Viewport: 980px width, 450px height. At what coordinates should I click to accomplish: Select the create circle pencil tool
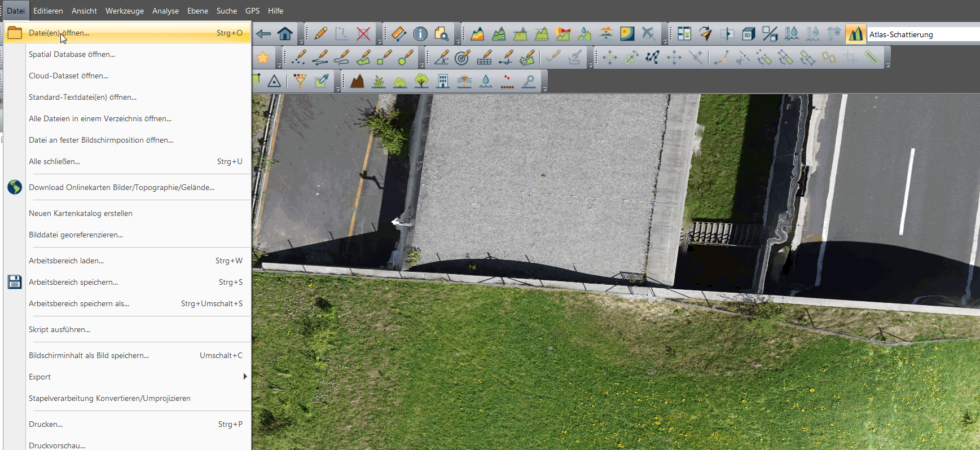406,58
